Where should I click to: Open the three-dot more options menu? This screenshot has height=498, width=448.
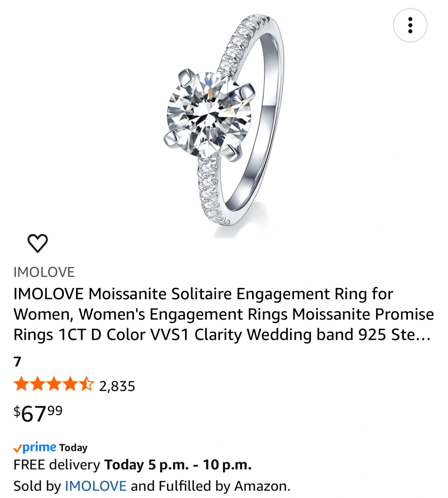(x=410, y=25)
